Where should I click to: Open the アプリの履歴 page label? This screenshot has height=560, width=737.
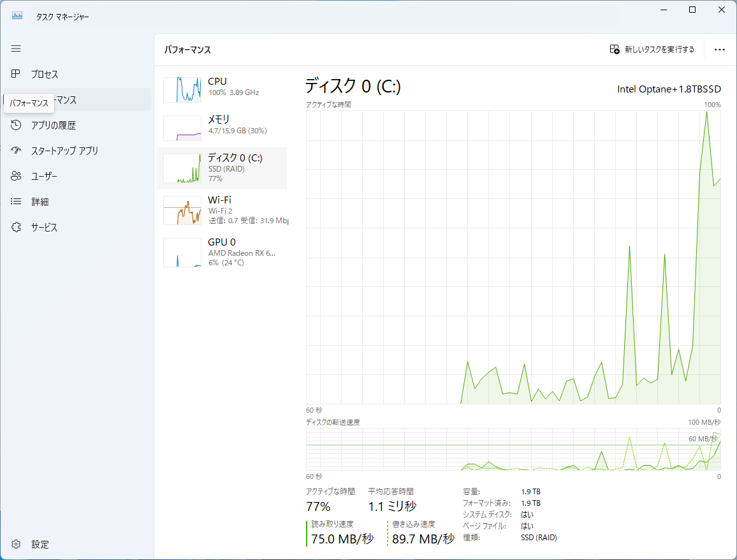click(x=54, y=126)
